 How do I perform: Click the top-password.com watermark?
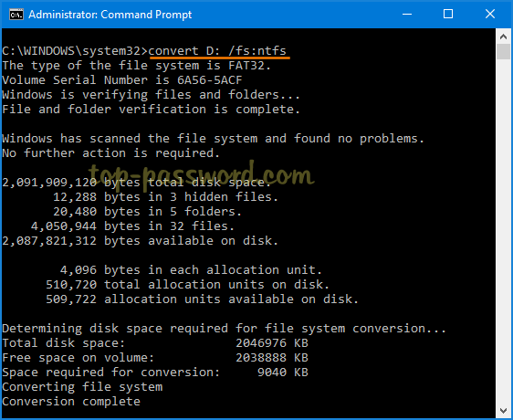point(201,176)
